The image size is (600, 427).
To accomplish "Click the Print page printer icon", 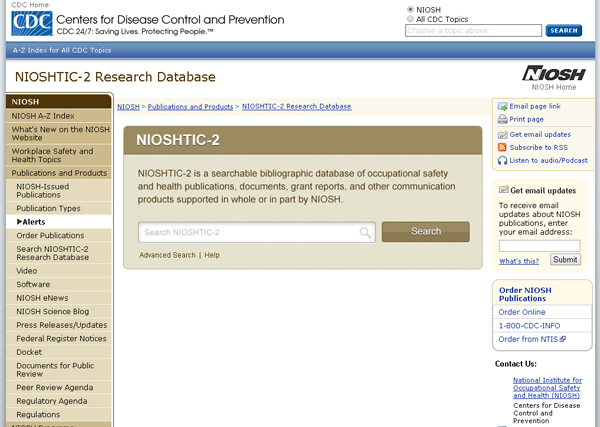I will (x=502, y=119).
